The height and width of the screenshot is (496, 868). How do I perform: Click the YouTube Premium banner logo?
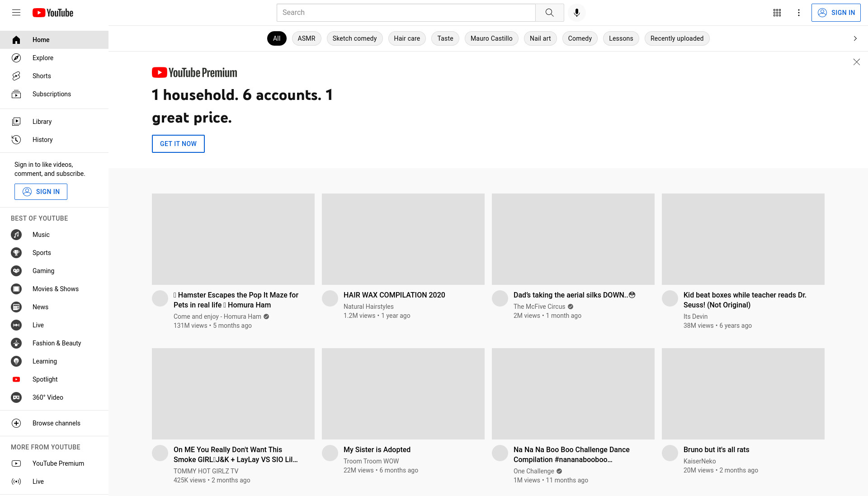(x=194, y=72)
